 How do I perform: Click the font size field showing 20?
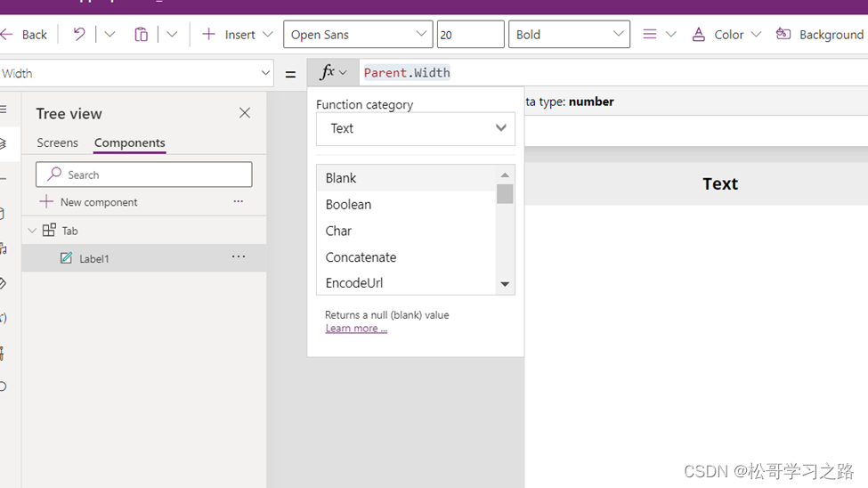pyautogui.click(x=471, y=35)
